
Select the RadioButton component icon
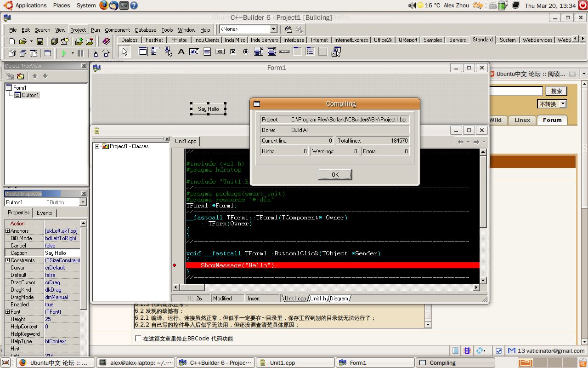tap(246, 52)
